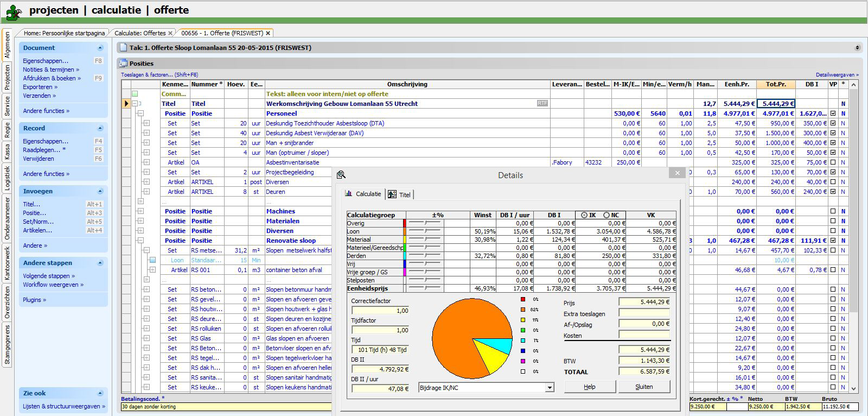Adjust the ±% slider for Loon
The height and width of the screenshot is (416, 868).
[x=425, y=231]
